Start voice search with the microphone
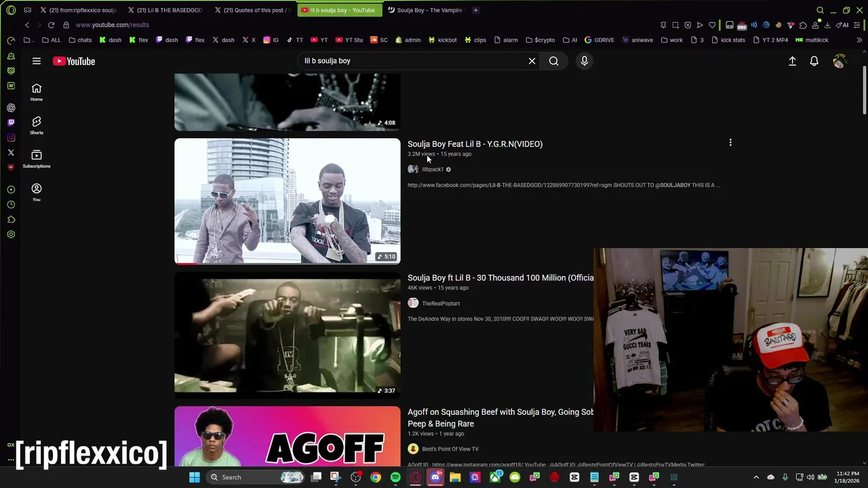This screenshot has width=868, height=488. [x=584, y=61]
